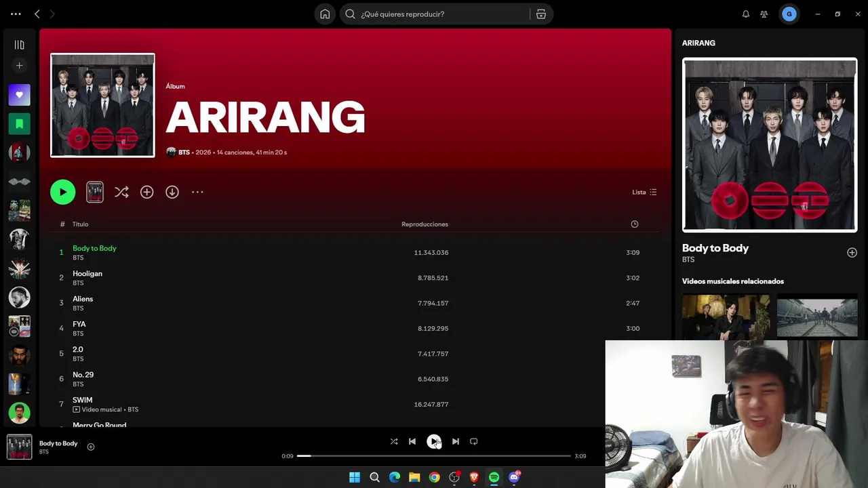Skip to the previous track
868x488 pixels.
(412, 442)
